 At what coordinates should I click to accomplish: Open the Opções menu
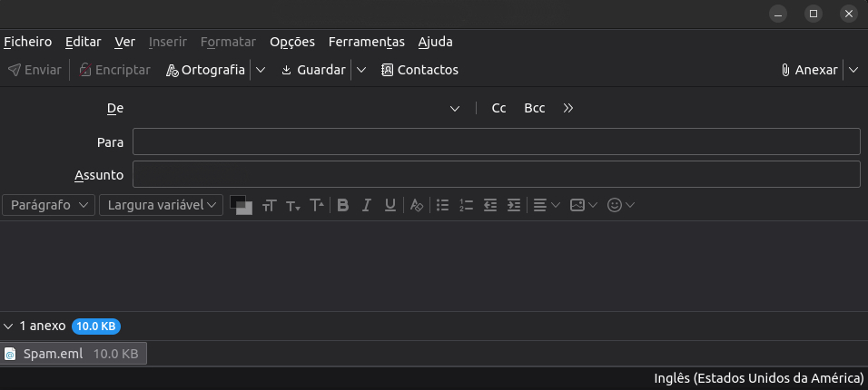coord(292,42)
